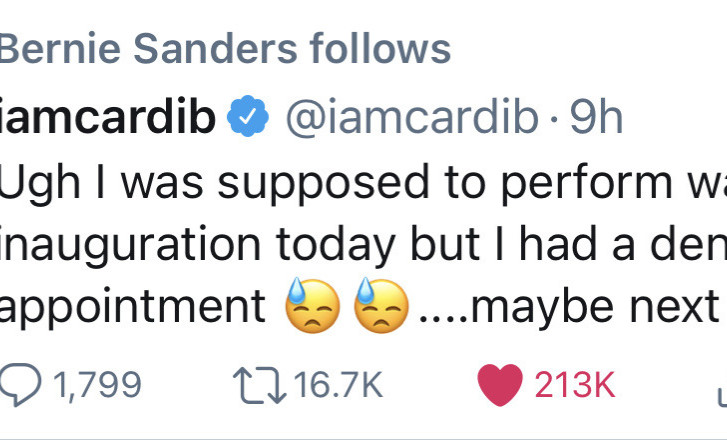This screenshot has height=448, width=727.
Task: Click the second sad sweat emoji
Action: pos(380,305)
